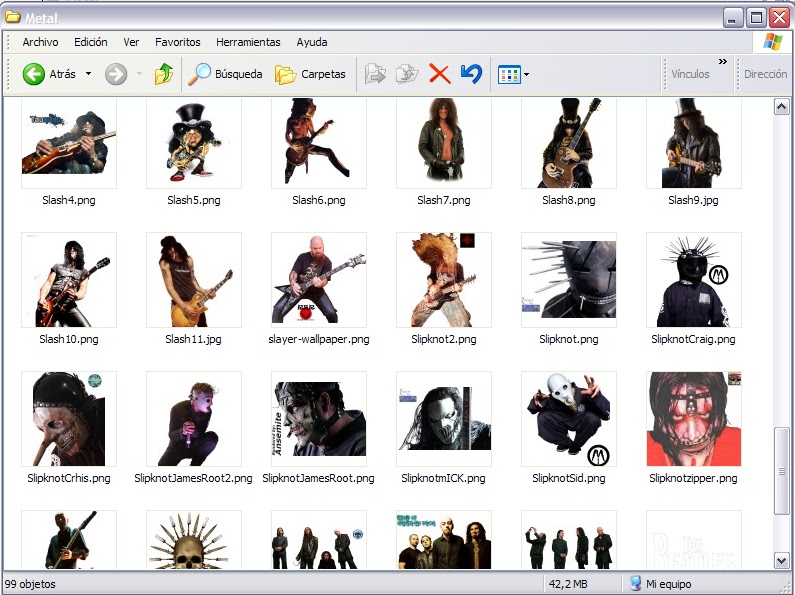Open the Atrás history dropdown arrow

coord(88,74)
